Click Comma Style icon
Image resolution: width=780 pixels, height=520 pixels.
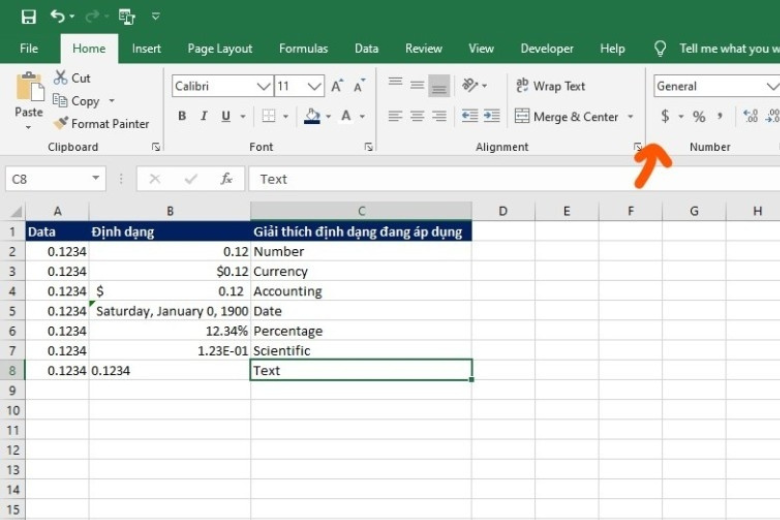tap(720, 116)
